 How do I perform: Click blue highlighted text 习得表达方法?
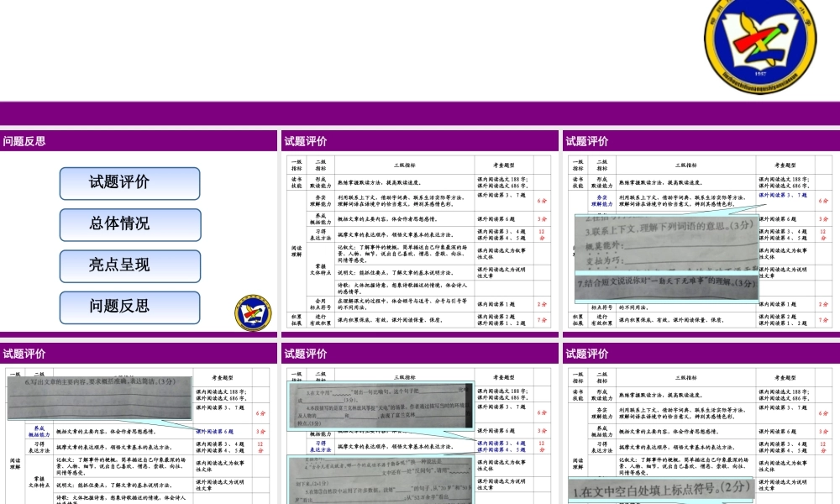pos(322,447)
